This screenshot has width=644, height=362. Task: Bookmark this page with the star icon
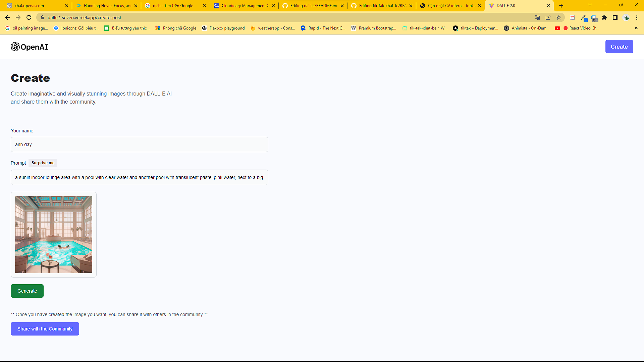coord(559,17)
